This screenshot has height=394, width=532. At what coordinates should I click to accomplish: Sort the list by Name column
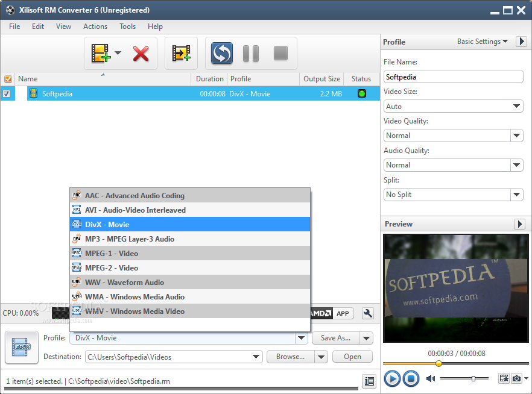pos(103,79)
